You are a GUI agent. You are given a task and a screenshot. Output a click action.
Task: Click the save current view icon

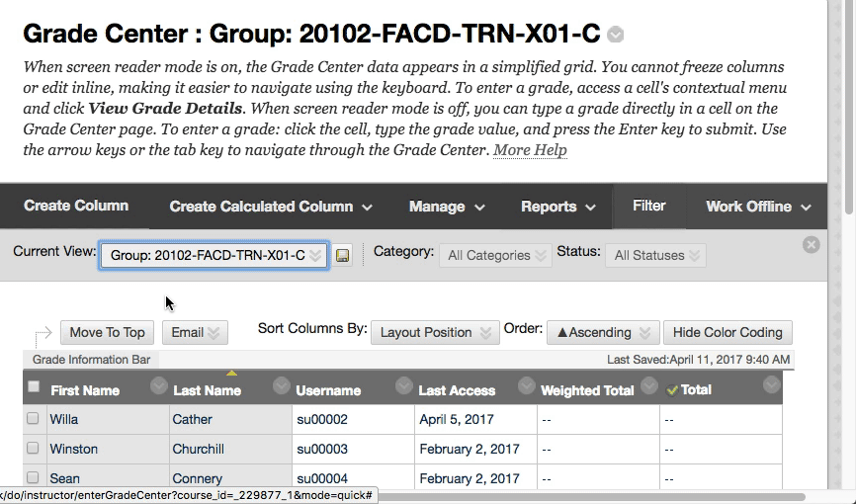coord(343,255)
